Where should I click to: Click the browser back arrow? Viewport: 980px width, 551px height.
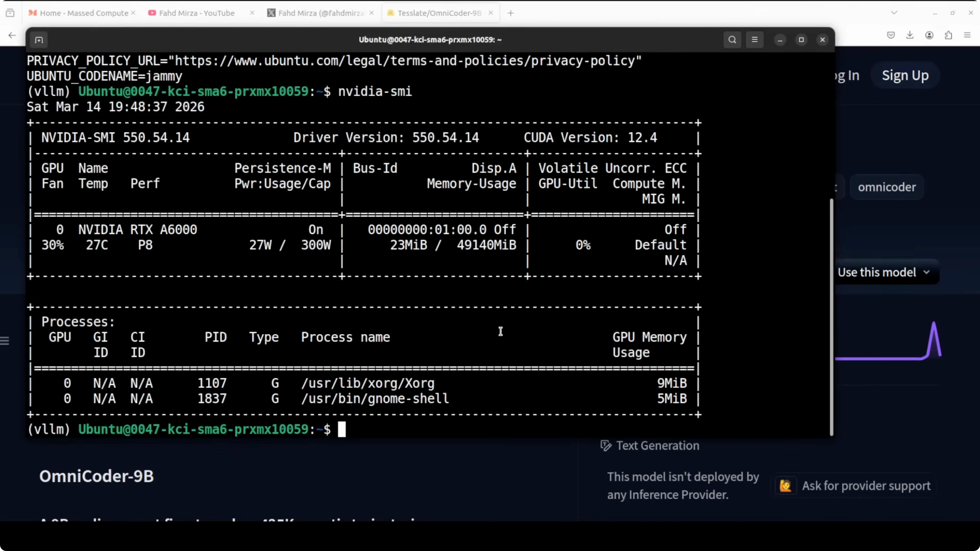point(12,35)
